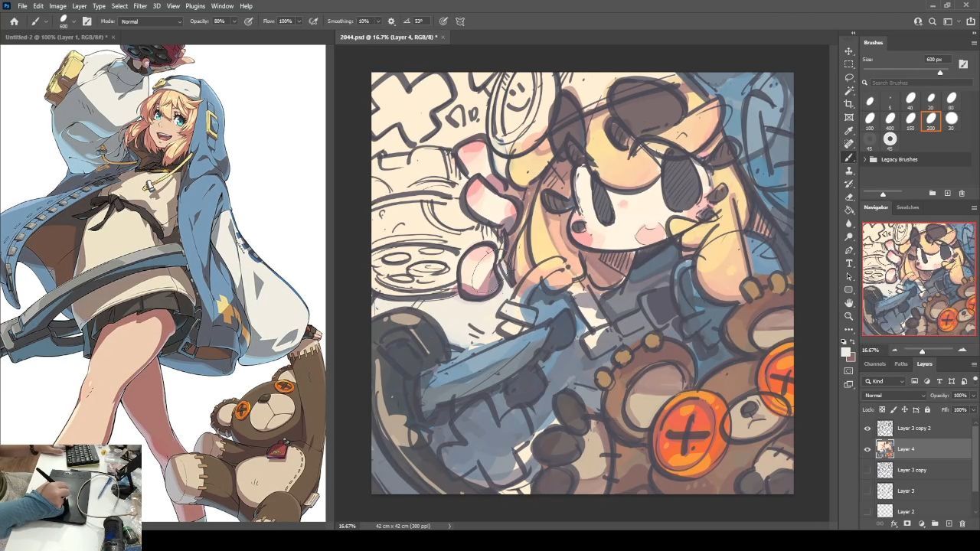This screenshot has height=551, width=980.
Task: Toggle lock transparent pixels
Action: [x=882, y=409]
